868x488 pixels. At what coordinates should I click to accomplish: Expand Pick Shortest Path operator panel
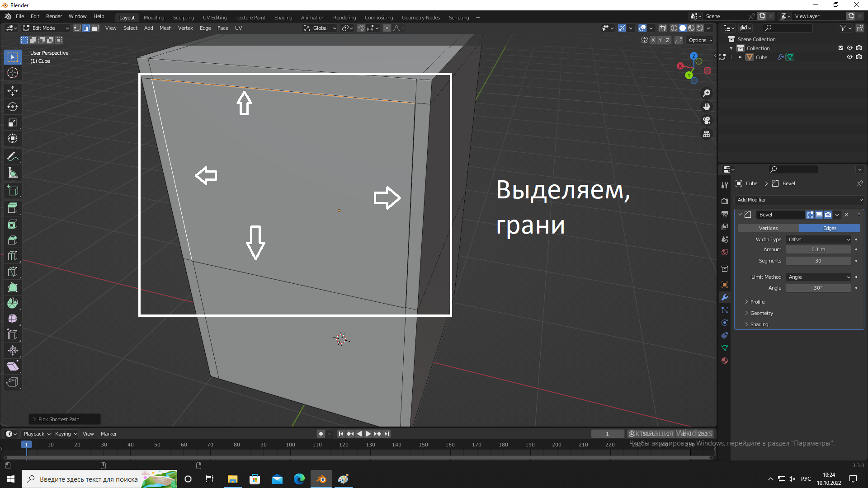pos(65,419)
